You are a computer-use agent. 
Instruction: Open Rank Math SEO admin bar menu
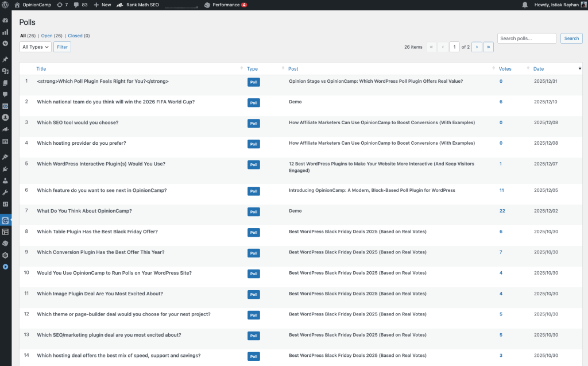[138, 5]
